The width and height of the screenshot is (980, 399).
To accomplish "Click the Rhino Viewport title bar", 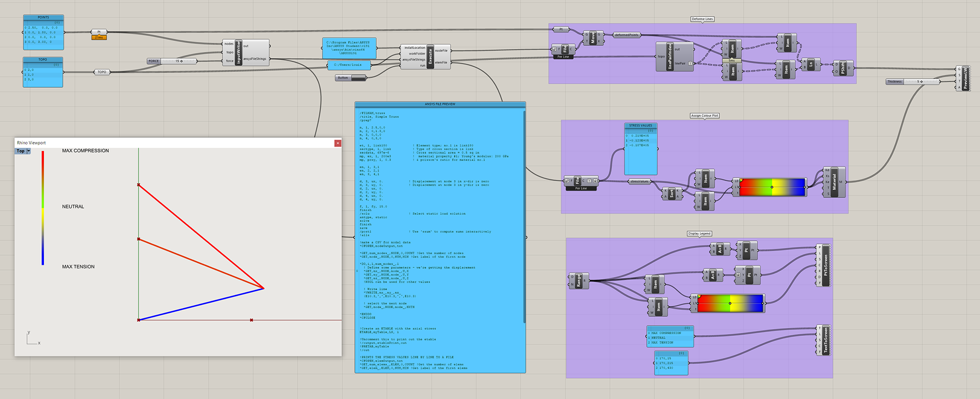I will click(174, 143).
